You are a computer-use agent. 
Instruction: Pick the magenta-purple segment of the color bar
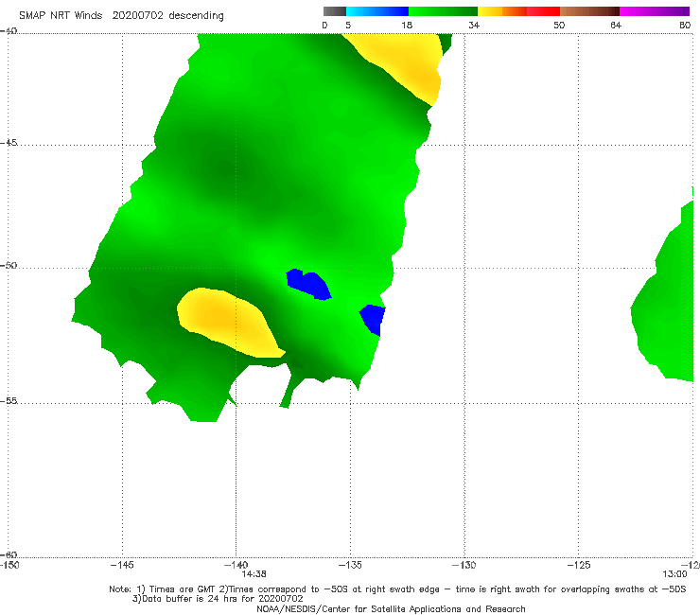tap(655, 11)
